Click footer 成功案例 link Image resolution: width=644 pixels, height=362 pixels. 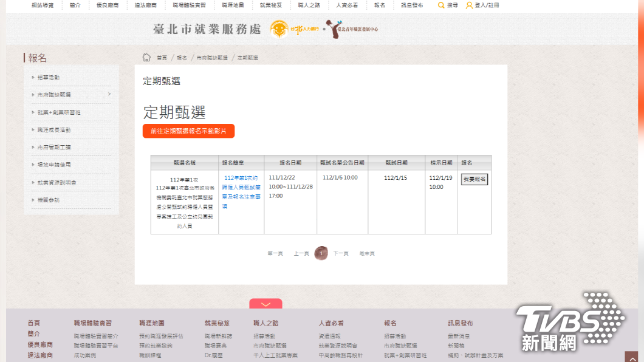[85, 355]
